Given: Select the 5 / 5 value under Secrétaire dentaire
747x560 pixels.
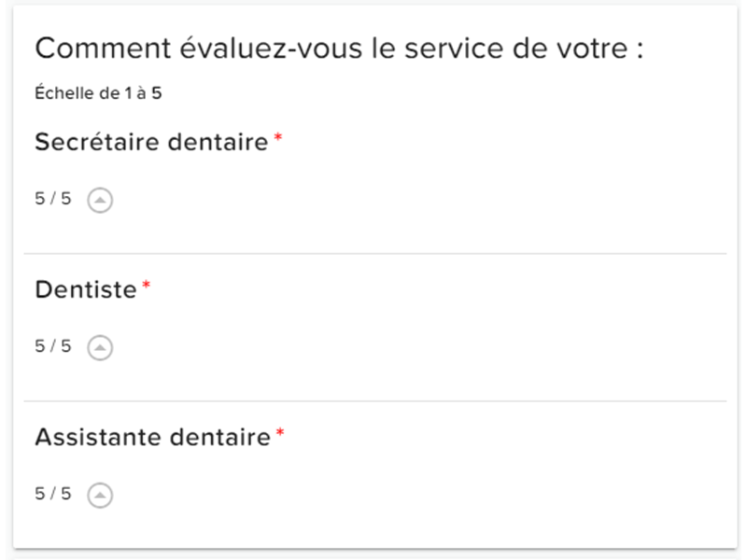Looking at the screenshot, I should click(x=53, y=200).
